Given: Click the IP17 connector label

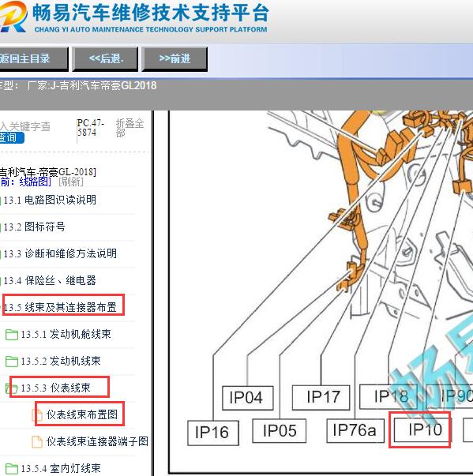Looking at the screenshot, I should coord(321,397).
